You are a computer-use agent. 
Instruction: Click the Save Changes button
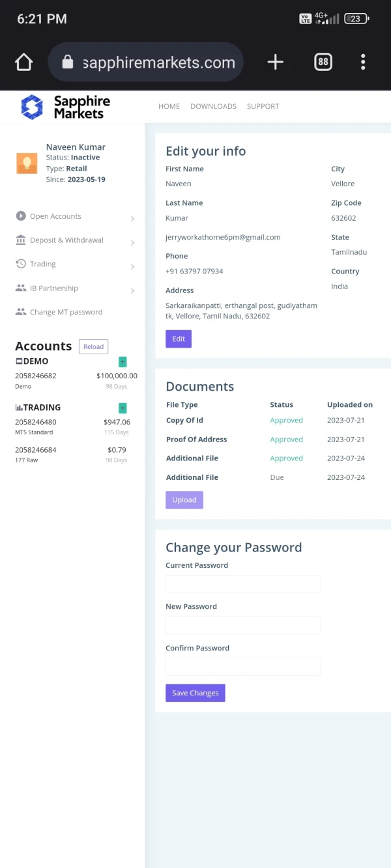click(x=195, y=693)
